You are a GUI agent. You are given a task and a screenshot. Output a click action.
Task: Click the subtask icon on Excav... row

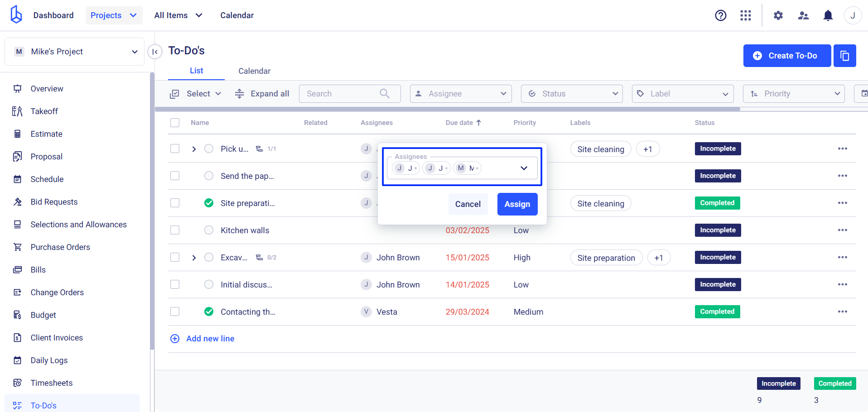(259, 257)
